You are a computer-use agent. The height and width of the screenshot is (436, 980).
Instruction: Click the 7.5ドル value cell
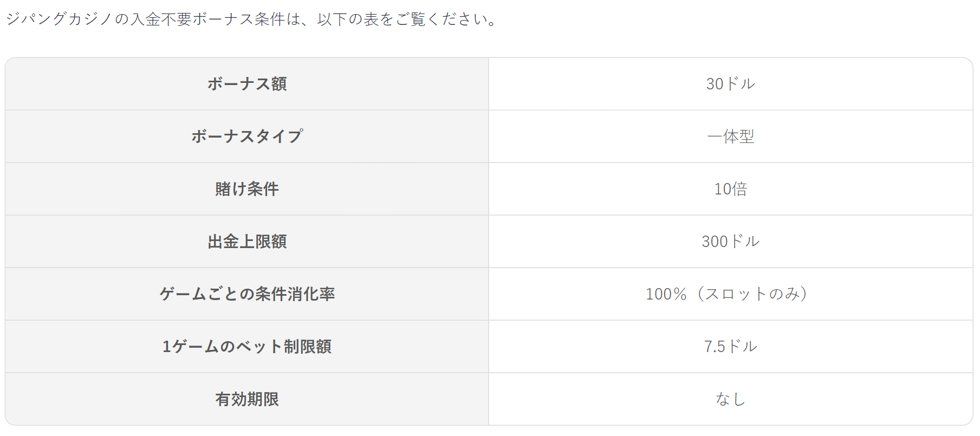click(x=731, y=347)
